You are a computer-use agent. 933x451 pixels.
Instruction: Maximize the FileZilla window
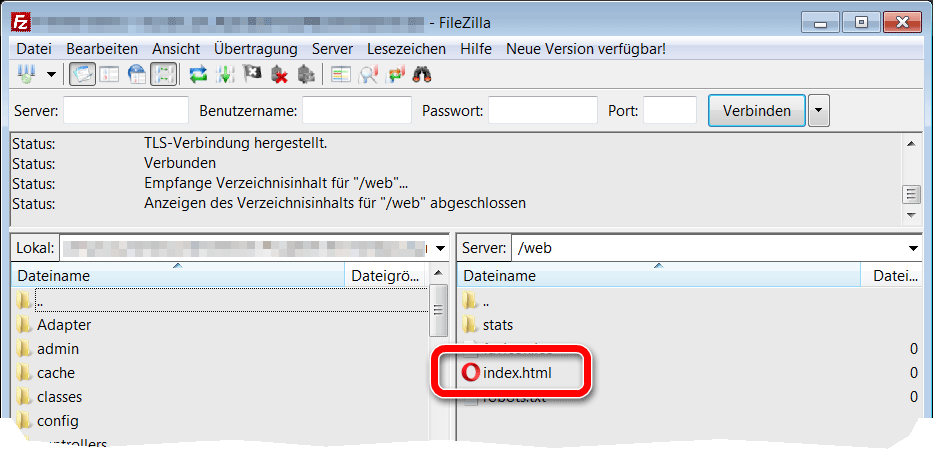(x=861, y=23)
